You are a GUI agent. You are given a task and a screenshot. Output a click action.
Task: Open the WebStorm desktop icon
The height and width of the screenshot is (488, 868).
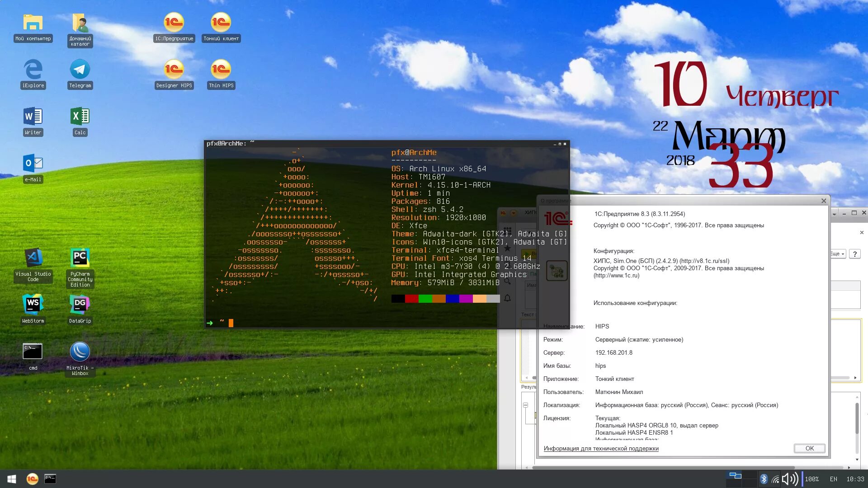(33, 310)
